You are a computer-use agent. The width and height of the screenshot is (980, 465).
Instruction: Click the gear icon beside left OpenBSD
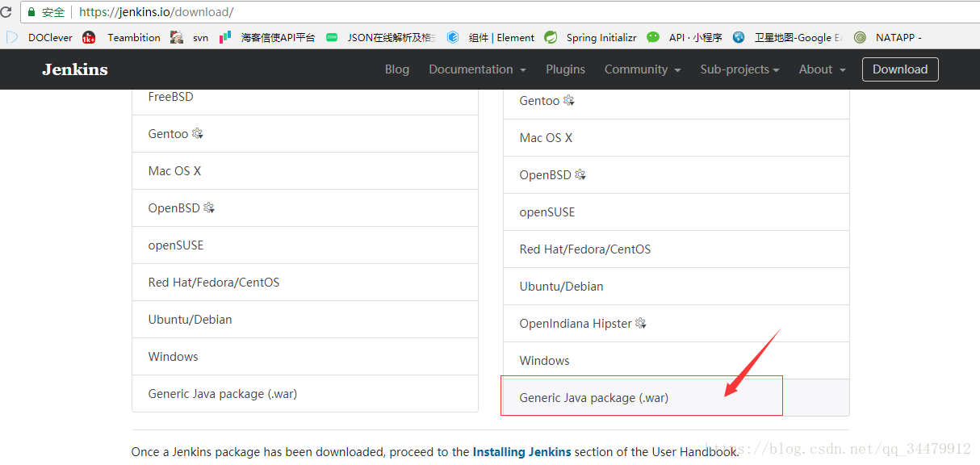209,208
